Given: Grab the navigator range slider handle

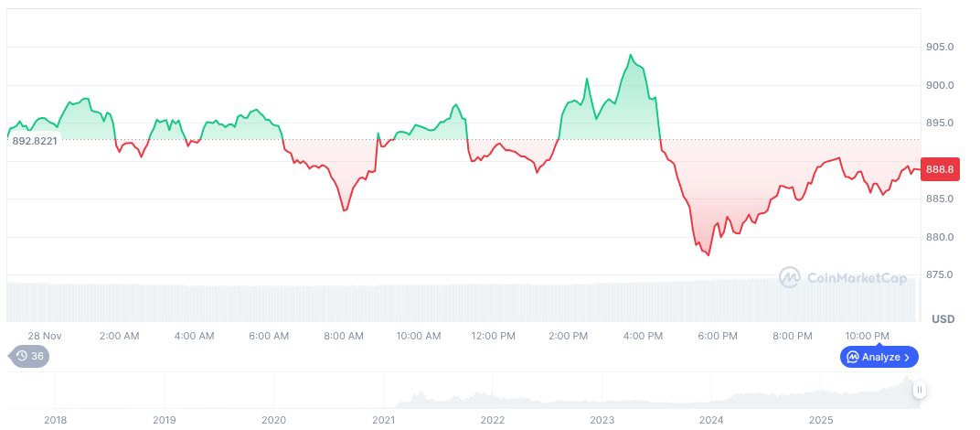Looking at the screenshot, I should pos(919,390).
